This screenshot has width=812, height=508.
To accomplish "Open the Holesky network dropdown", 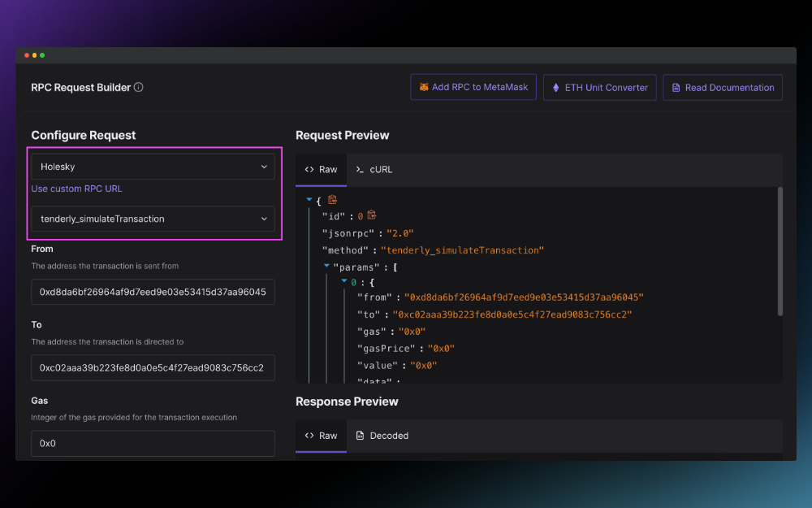I will pyautogui.click(x=153, y=167).
